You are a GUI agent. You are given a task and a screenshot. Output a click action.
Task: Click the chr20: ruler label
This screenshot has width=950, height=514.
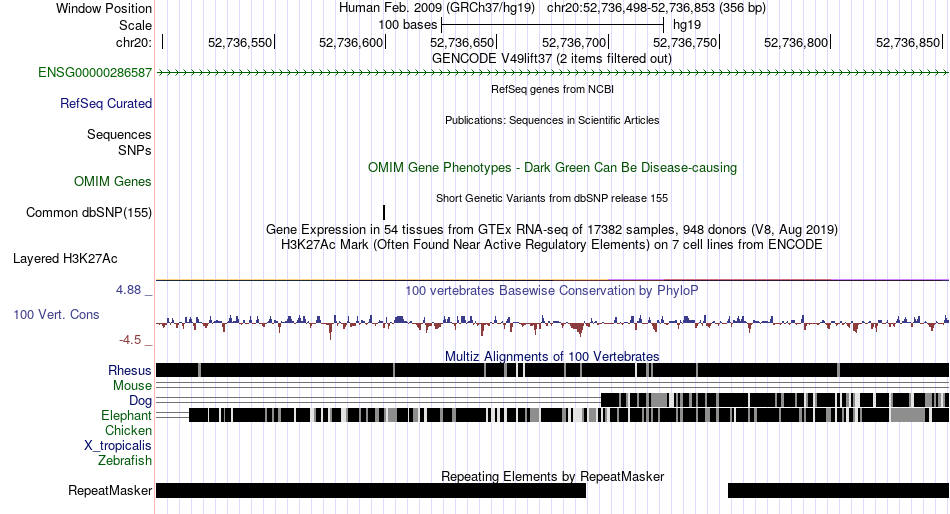coord(134,43)
